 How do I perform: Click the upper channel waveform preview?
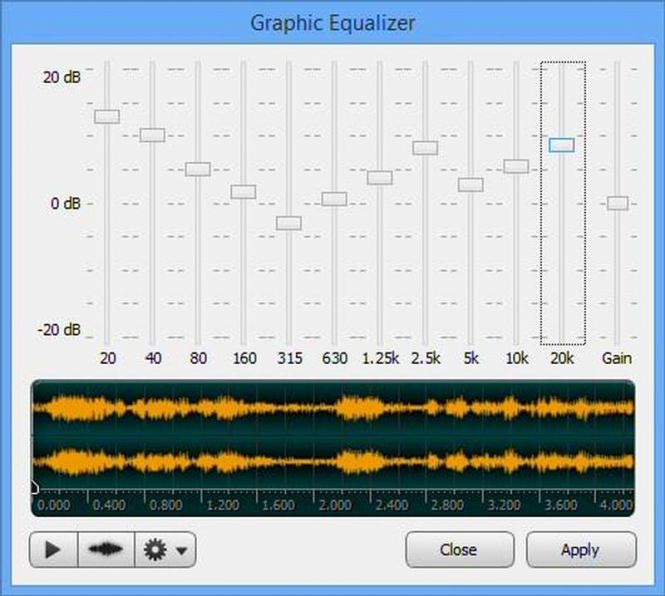pos(333,409)
